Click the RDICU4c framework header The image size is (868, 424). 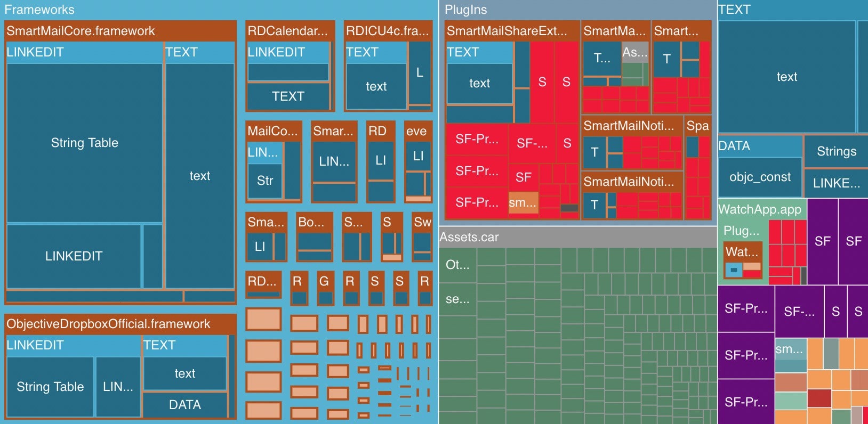pos(388,31)
